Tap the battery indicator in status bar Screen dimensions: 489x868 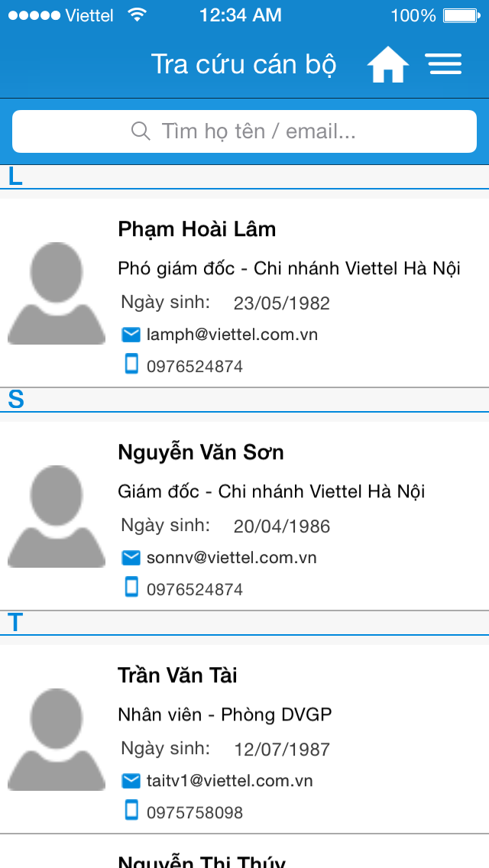461,15
